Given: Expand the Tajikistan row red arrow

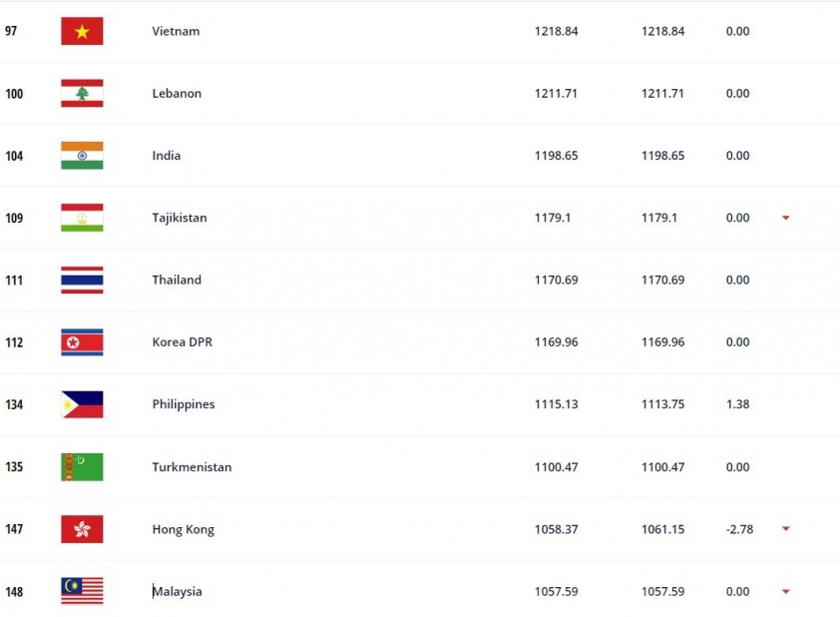Looking at the screenshot, I should click(x=786, y=218).
